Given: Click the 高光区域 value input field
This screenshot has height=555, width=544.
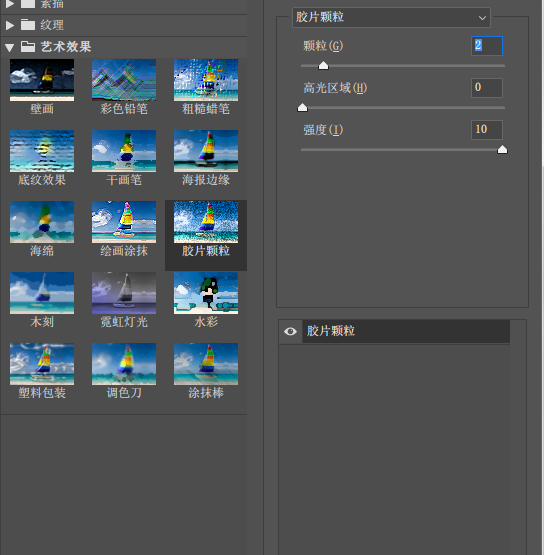Looking at the screenshot, I should pos(487,88).
